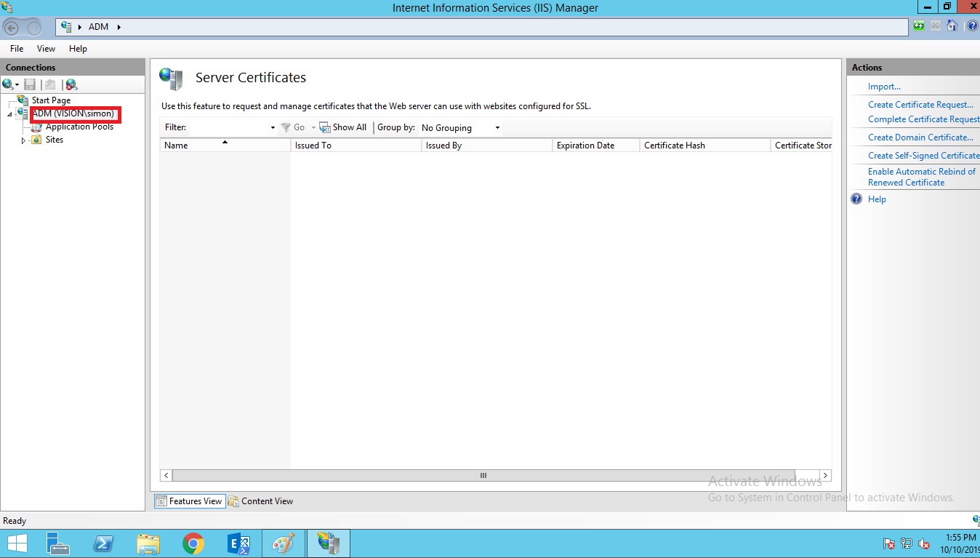The height and width of the screenshot is (558, 980).
Task: Click the Show All button
Action: pyautogui.click(x=343, y=127)
